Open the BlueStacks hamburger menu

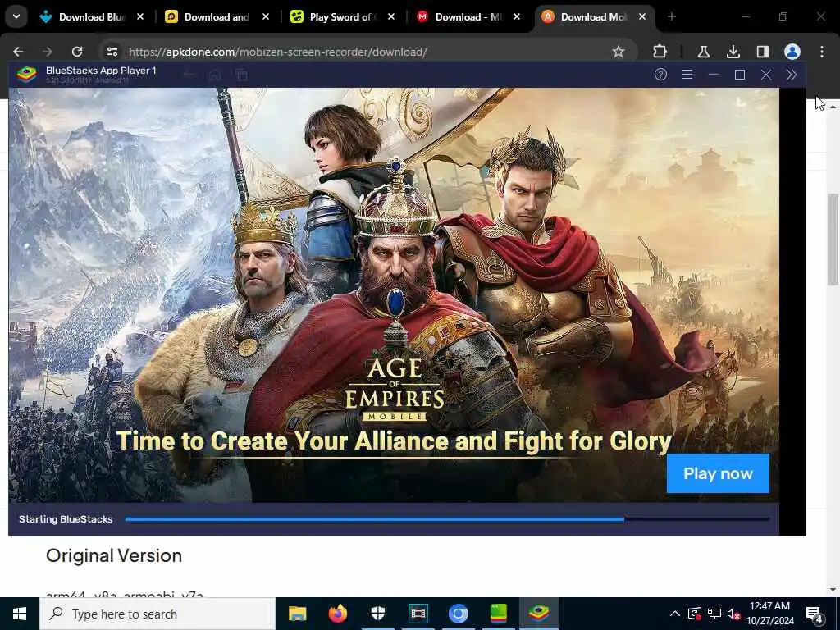pyautogui.click(x=687, y=75)
